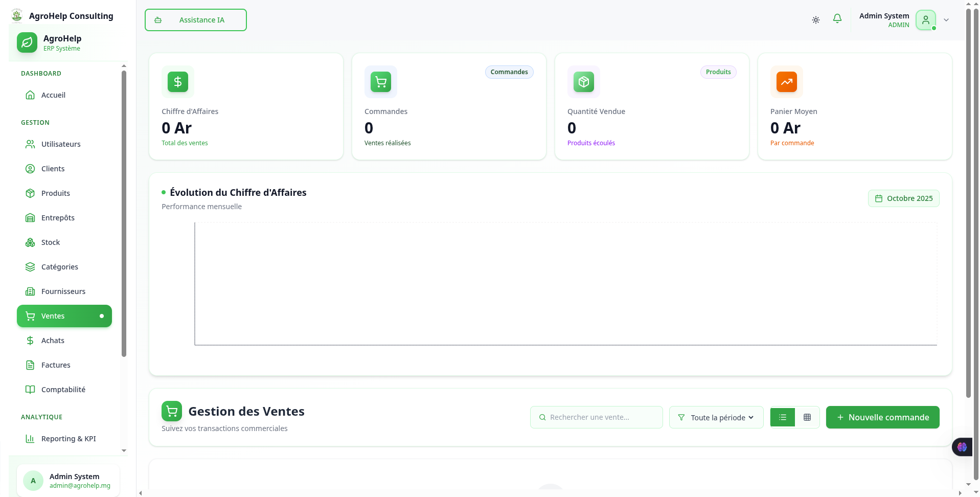Launch Assistance IA
Image resolution: width=980 pixels, height=497 pixels.
(x=195, y=20)
